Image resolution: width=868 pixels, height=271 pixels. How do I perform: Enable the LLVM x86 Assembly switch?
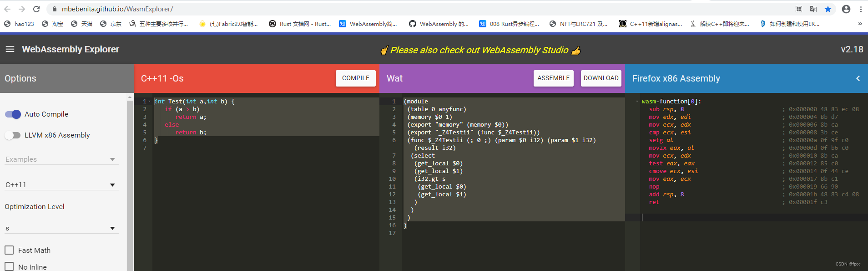(13, 135)
